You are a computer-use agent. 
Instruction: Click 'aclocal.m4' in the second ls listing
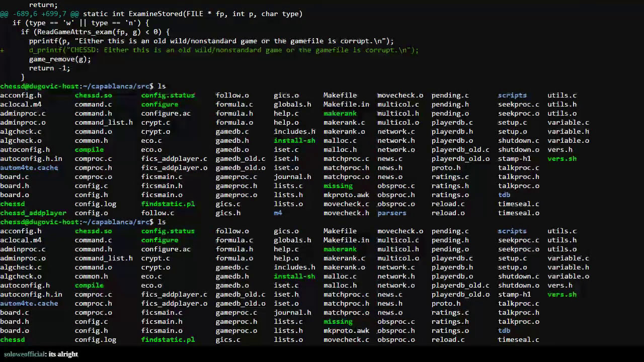click(x=21, y=240)
